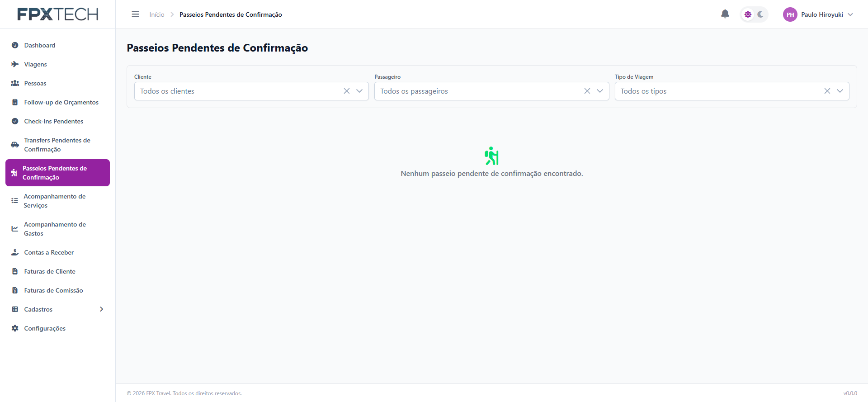Expand the Passageiro dropdown arrow
The image size is (868, 402).
click(600, 91)
